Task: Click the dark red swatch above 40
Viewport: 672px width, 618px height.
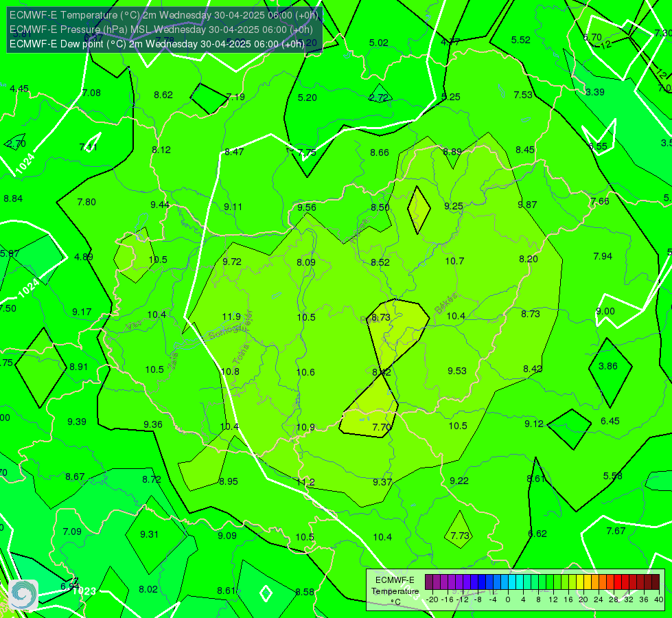Action: coord(656,582)
